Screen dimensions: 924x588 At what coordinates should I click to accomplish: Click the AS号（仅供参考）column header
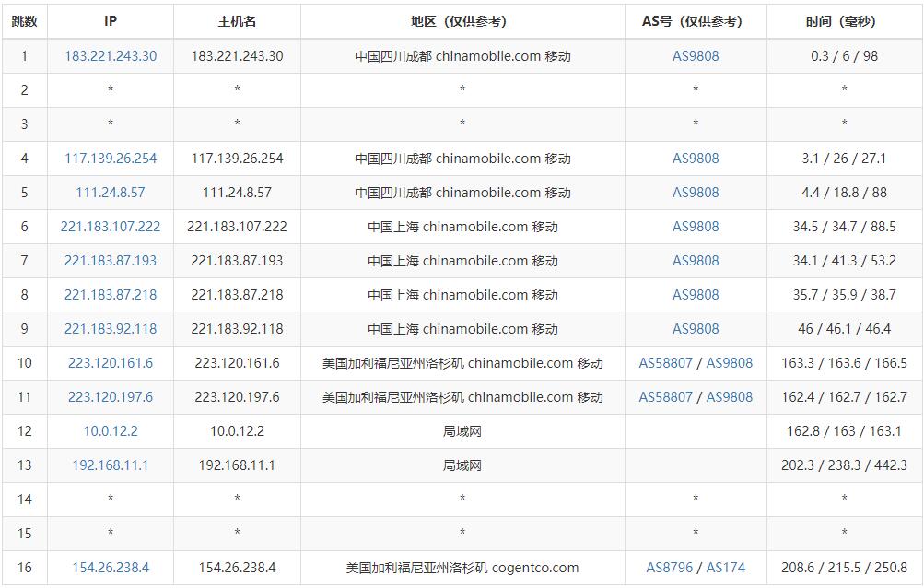696,21
